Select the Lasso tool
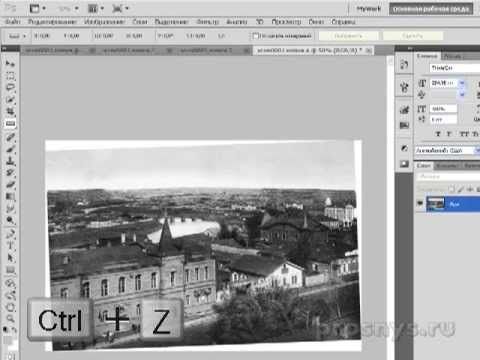This screenshot has width=480, height=360. click(10, 87)
